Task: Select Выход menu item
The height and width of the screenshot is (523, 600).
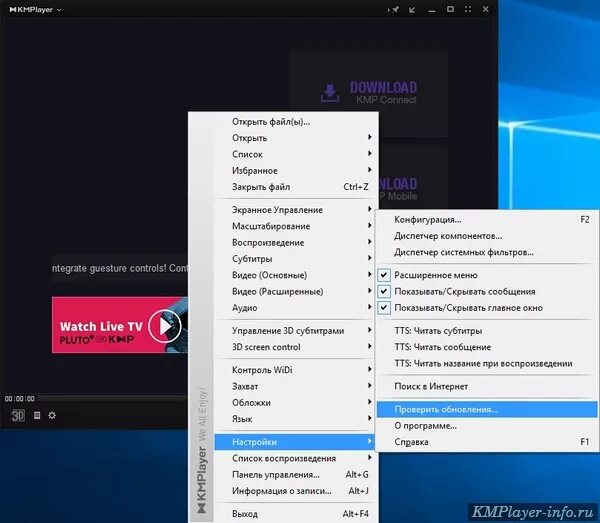Action: pos(296,514)
